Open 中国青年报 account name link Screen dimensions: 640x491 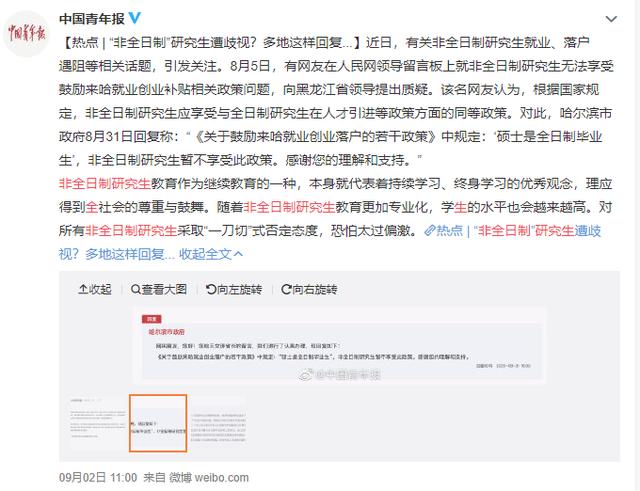pyautogui.click(x=91, y=18)
